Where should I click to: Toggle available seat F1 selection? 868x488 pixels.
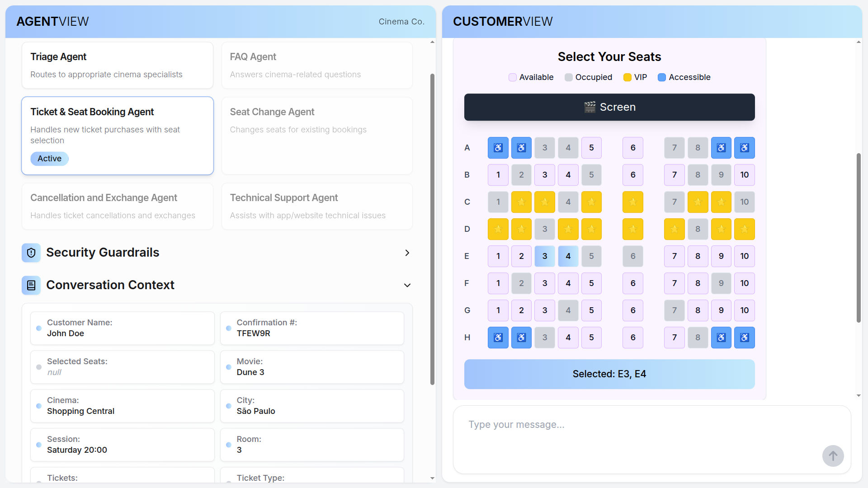coord(498,283)
